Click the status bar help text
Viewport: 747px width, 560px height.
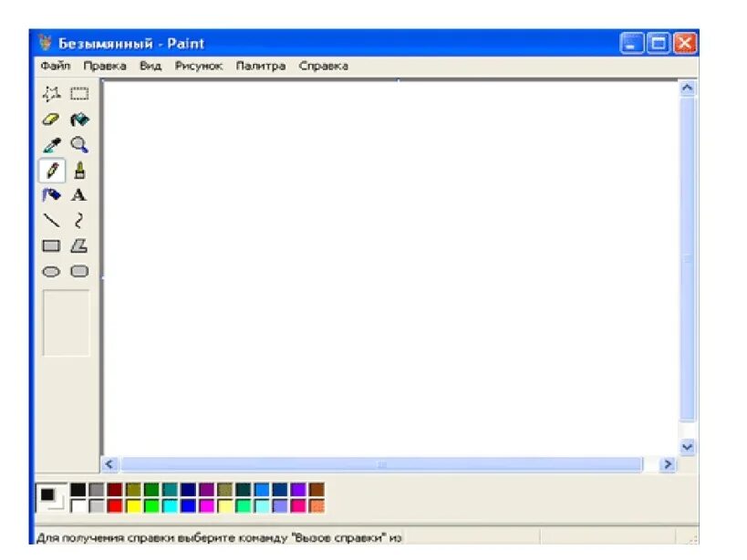(x=219, y=537)
